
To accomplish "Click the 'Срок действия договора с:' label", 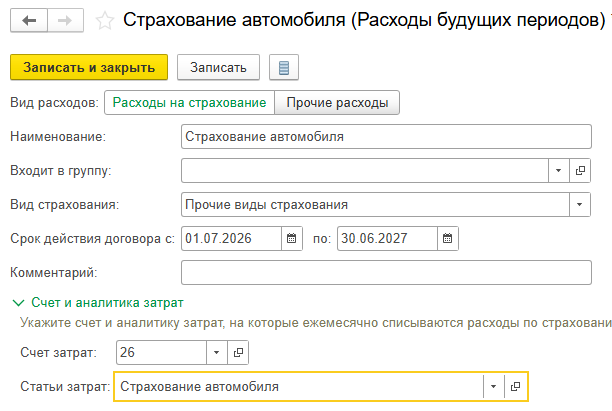I will (93, 238).
